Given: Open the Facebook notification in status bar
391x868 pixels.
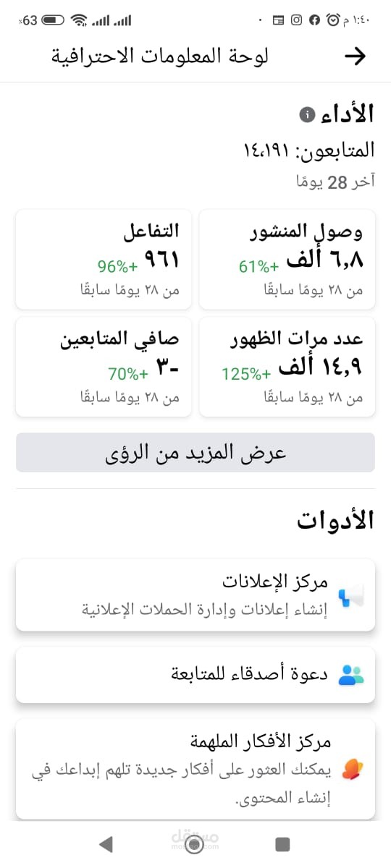Looking at the screenshot, I should 314,20.
